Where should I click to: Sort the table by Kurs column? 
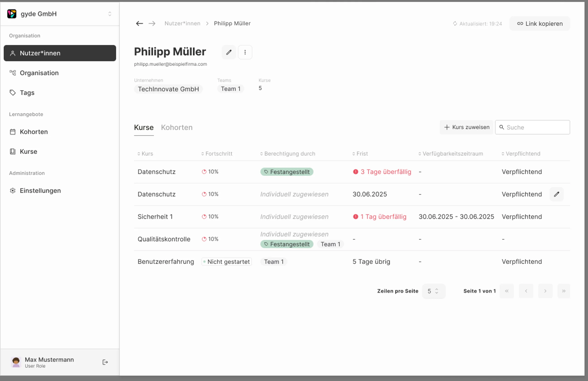click(x=145, y=154)
